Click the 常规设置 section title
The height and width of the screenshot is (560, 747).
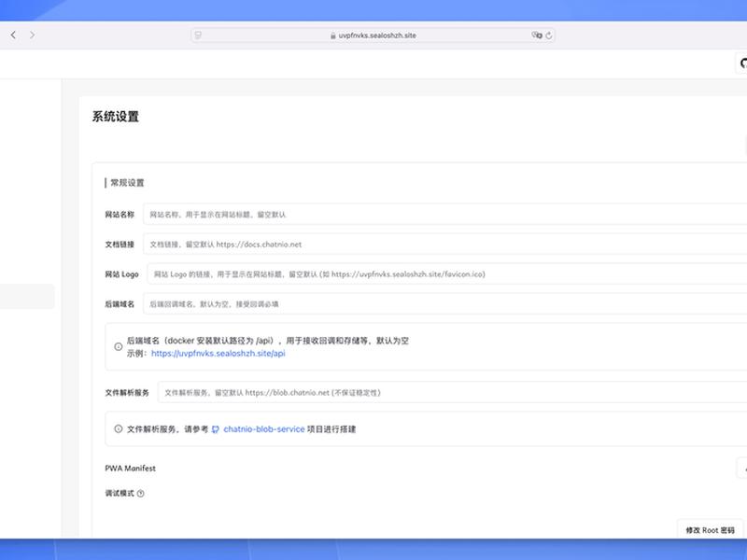pos(127,183)
